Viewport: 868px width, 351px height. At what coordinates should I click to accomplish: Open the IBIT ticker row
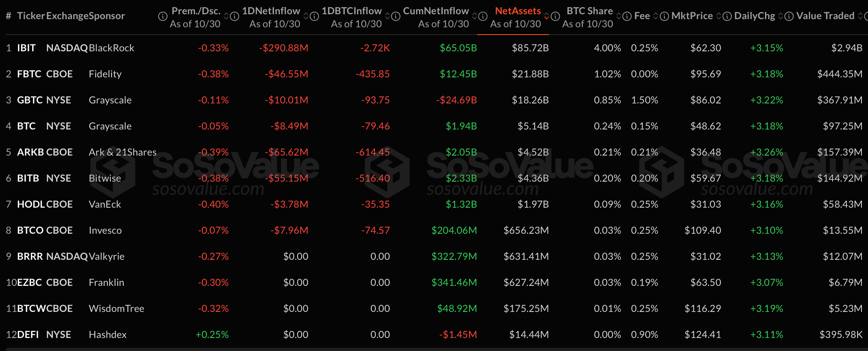click(26, 48)
